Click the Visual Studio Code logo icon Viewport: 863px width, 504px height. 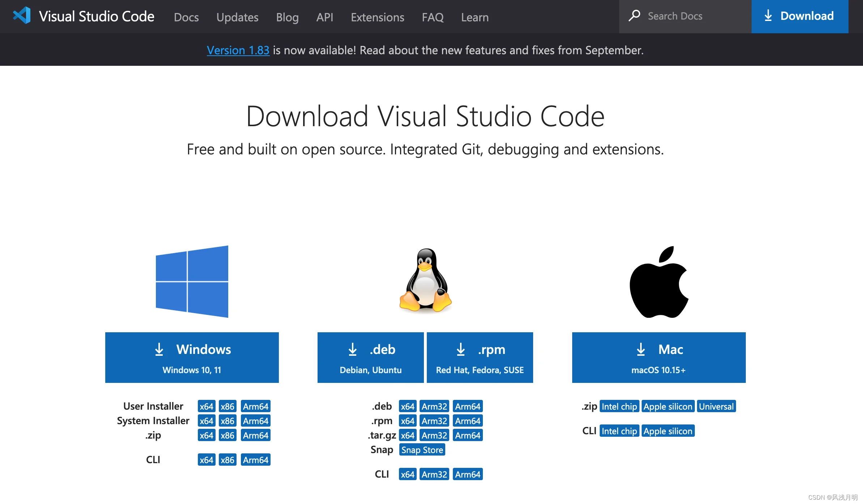pyautogui.click(x=22, y=16)
